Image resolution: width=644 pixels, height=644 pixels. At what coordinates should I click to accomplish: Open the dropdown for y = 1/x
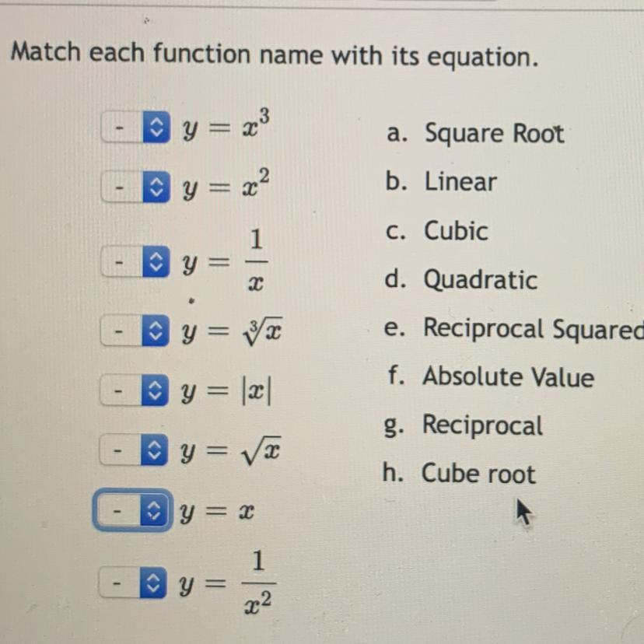pos(135,261)
